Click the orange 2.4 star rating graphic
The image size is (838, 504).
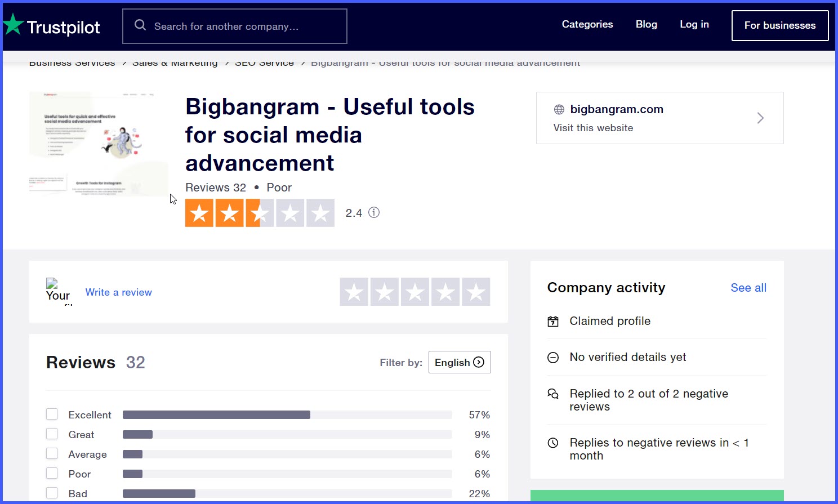click(260, 213)
